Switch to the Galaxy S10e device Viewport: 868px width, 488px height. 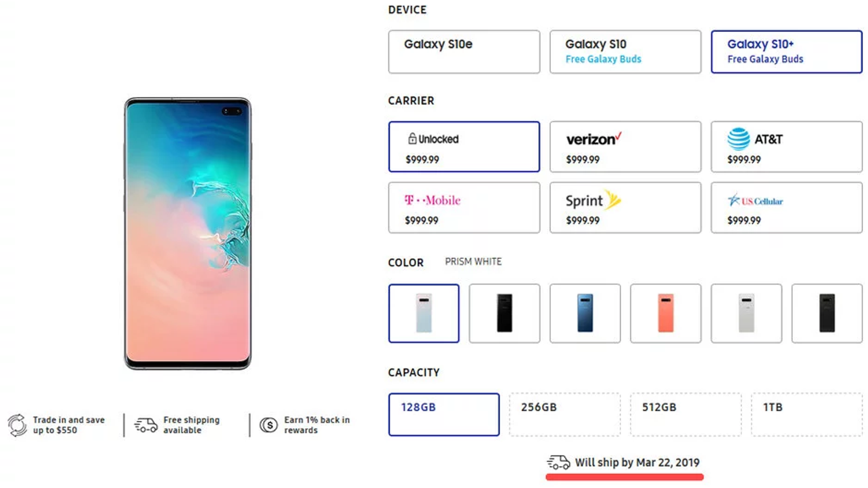pyautogui.click(x=464, y=52)
